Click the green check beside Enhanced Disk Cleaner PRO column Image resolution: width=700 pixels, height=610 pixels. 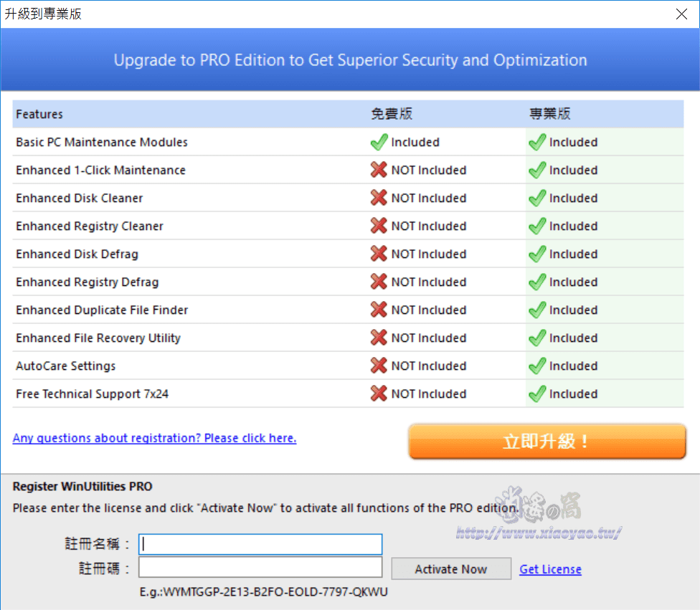(x=537, y=198)
